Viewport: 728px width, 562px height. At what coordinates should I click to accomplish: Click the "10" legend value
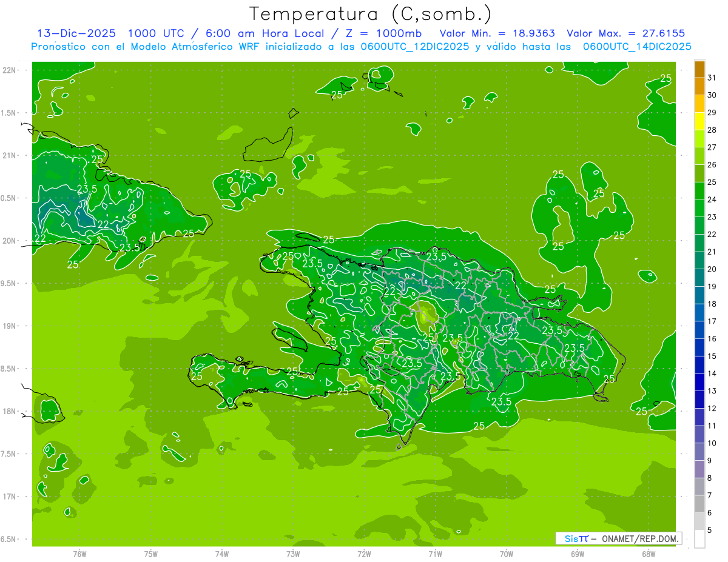(x=712, y=443)
